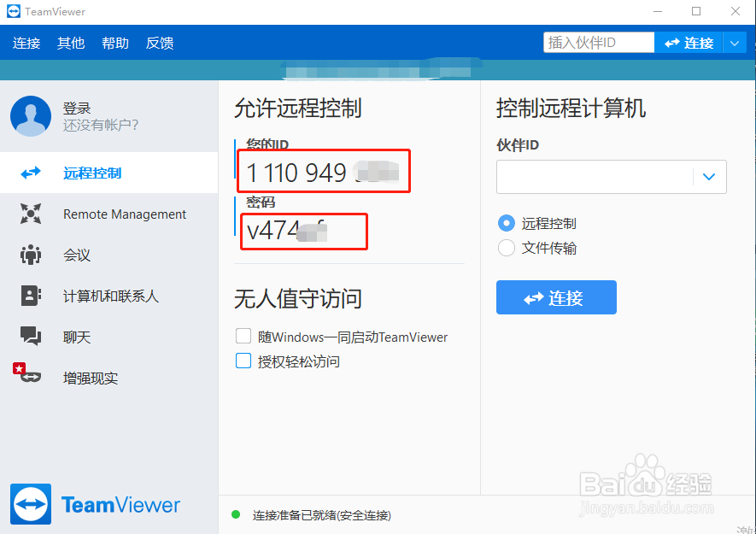Open the 会议 sidebar tab
The width and height of the screenshot is (756, 534).
109,255
